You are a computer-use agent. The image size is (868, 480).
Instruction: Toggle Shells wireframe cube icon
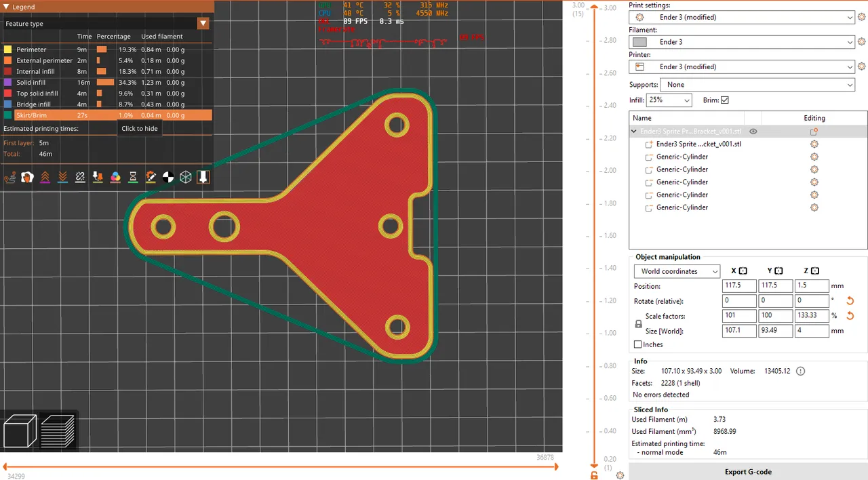[186, 177]
